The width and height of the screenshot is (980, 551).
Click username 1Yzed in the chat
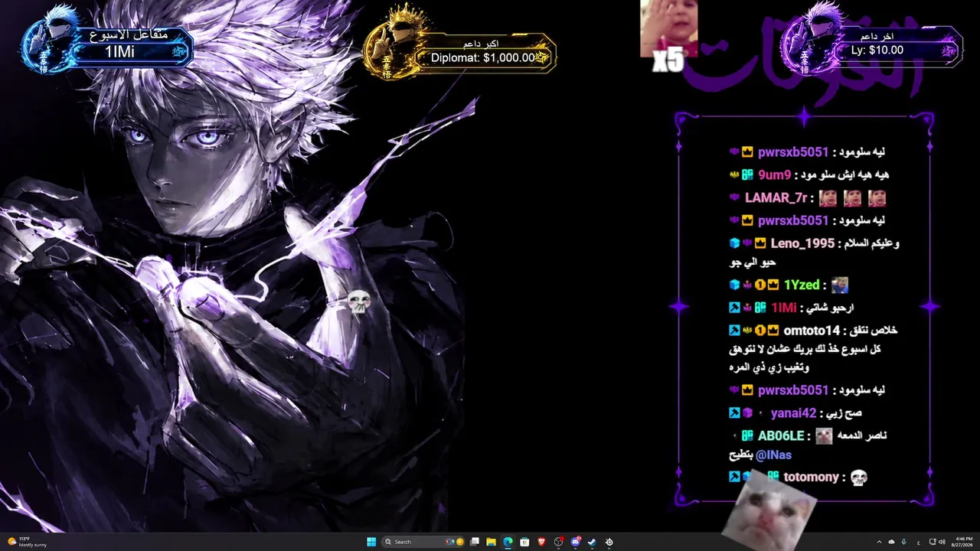(x=801, y=285)
